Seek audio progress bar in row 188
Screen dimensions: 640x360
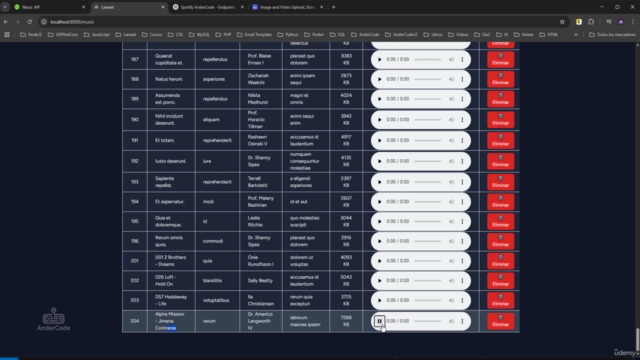427,79
